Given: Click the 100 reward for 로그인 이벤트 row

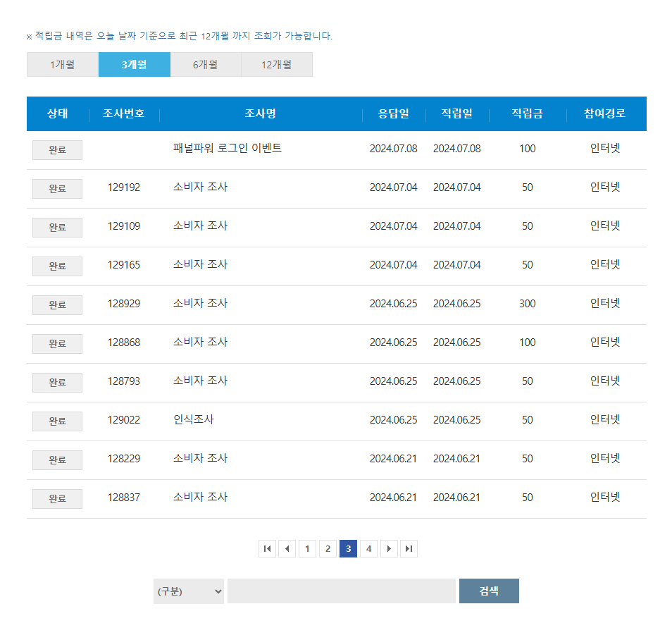Looking at the screenshot, I should pyautogui.click(x=527, y=149).
